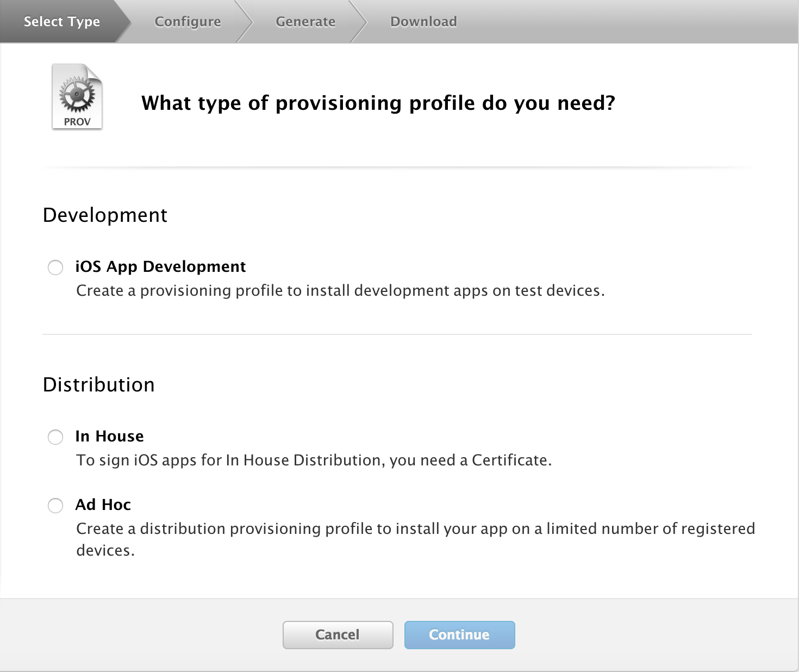Pick the Ad Hoc radio button
This screenshot has width=799, height=672.
(x=55, y=506)
